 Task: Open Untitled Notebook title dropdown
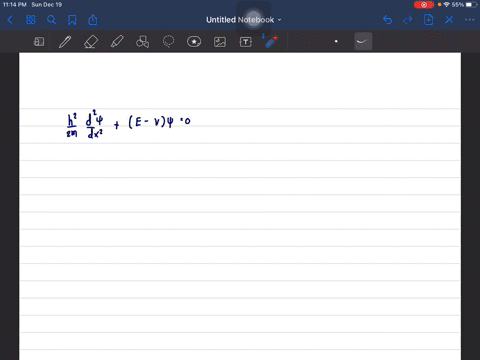point(244,20)
